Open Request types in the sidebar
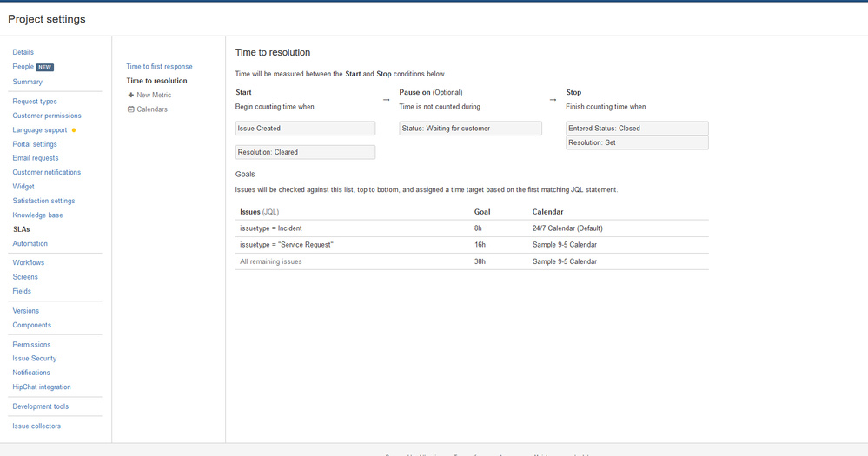Viewport: 868px width, 456px height. click(35, 102)
